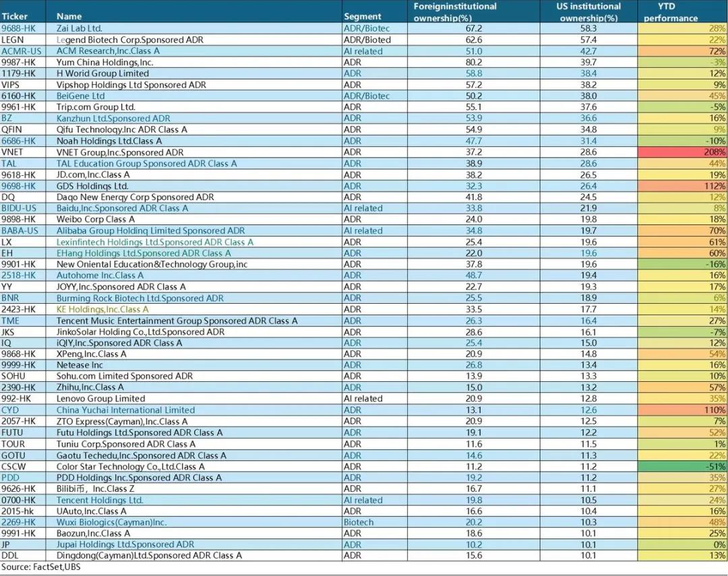Select the BIDU-US ticker cell
Screen dimensions: 728x576
pyautogui.click(x=19, y=208)
